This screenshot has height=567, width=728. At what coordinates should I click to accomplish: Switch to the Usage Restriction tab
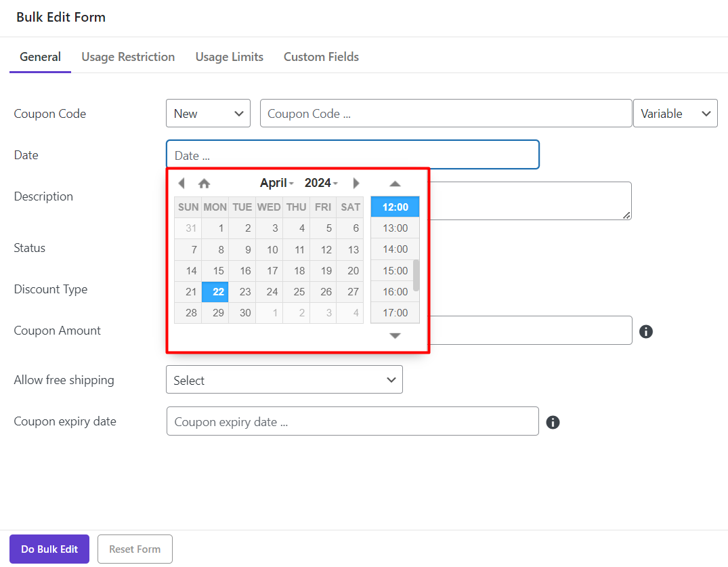[x=128, y=57]
